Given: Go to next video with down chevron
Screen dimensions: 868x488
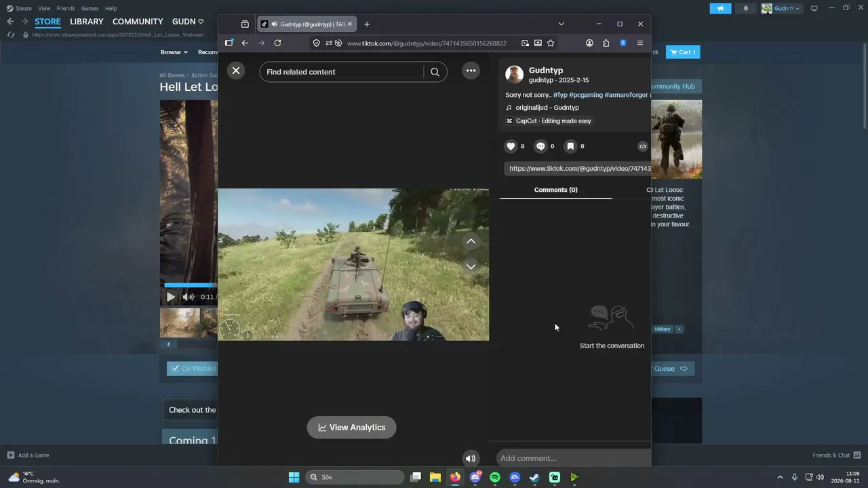Looking at the screenshot, I should point(471,266).
